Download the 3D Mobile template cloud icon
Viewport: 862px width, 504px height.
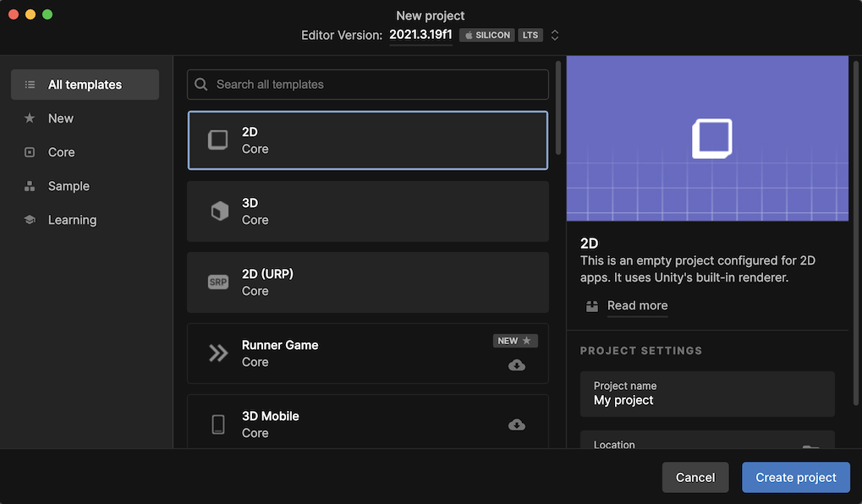(x=516, y=425)
